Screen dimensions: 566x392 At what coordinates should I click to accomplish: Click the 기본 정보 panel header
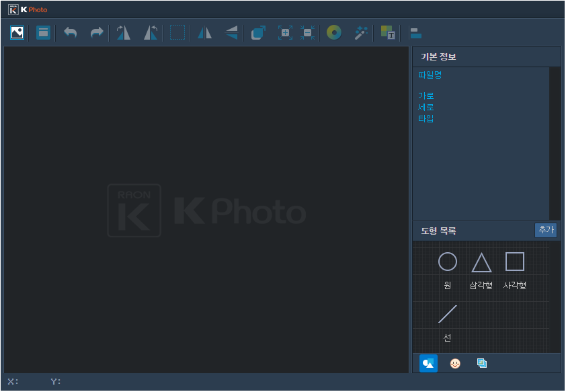pos(486,56)
